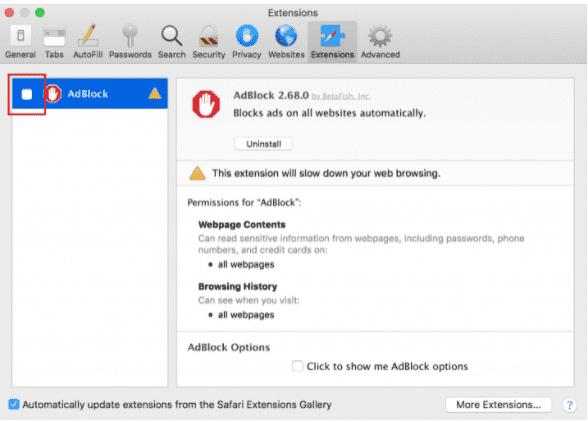Viewport: 588px width, 422px height.
Task: Click the large AdBlock stop-hand logo
Action: (x=206, y=104)
